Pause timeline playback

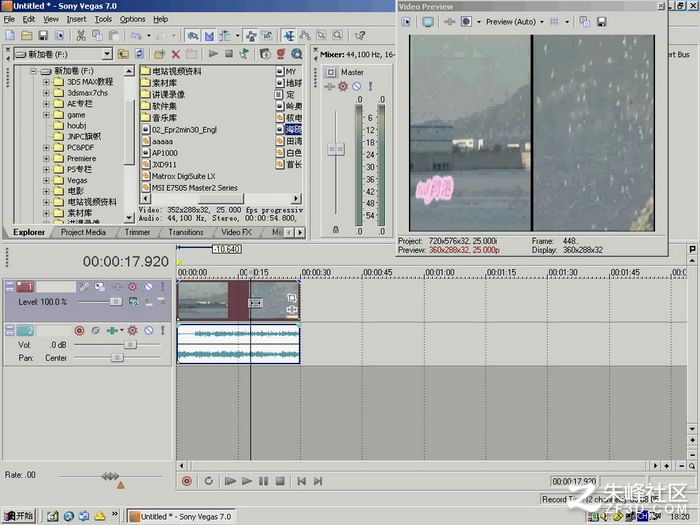263,481
